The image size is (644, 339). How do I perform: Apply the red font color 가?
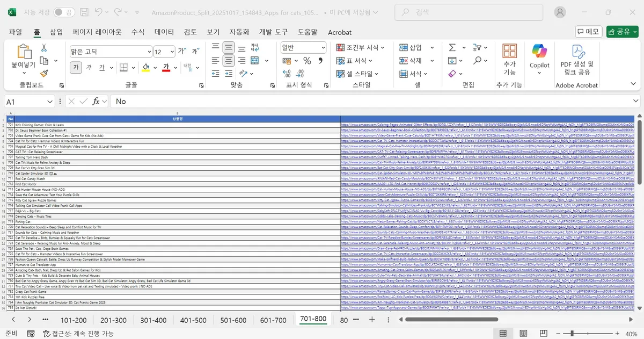click(x=166, y=68)
